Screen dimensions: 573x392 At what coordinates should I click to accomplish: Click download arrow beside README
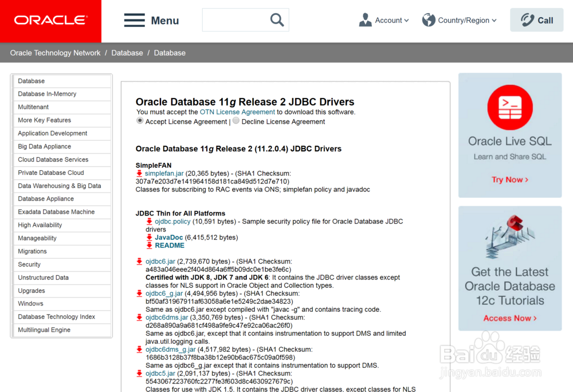pyautogui.click(x=149, y=245)
